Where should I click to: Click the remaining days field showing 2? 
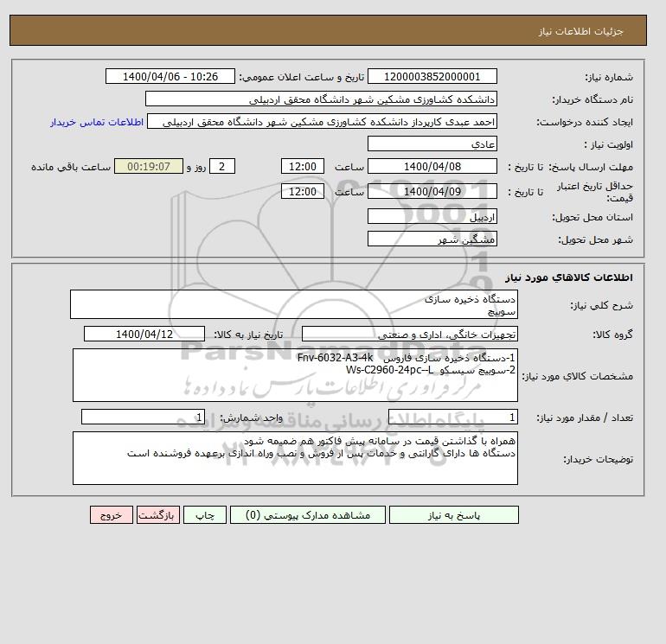pos(221,167)
